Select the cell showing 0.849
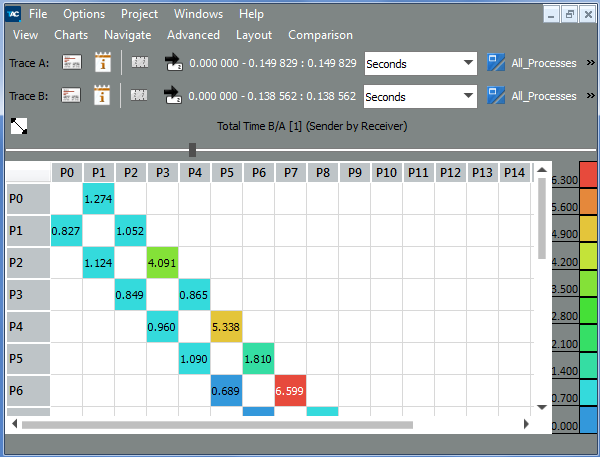Screen dimensions: 600x457 130,295
